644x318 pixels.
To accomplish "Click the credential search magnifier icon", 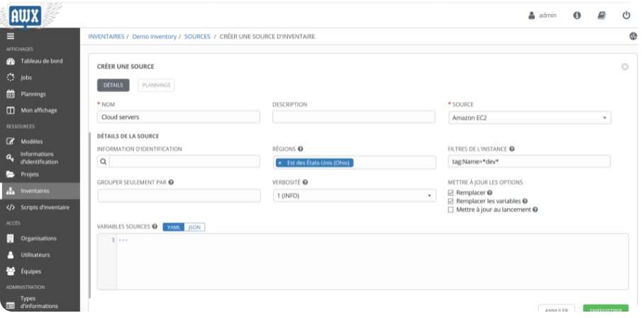I will pyautogui.click(x=104, y=162).
